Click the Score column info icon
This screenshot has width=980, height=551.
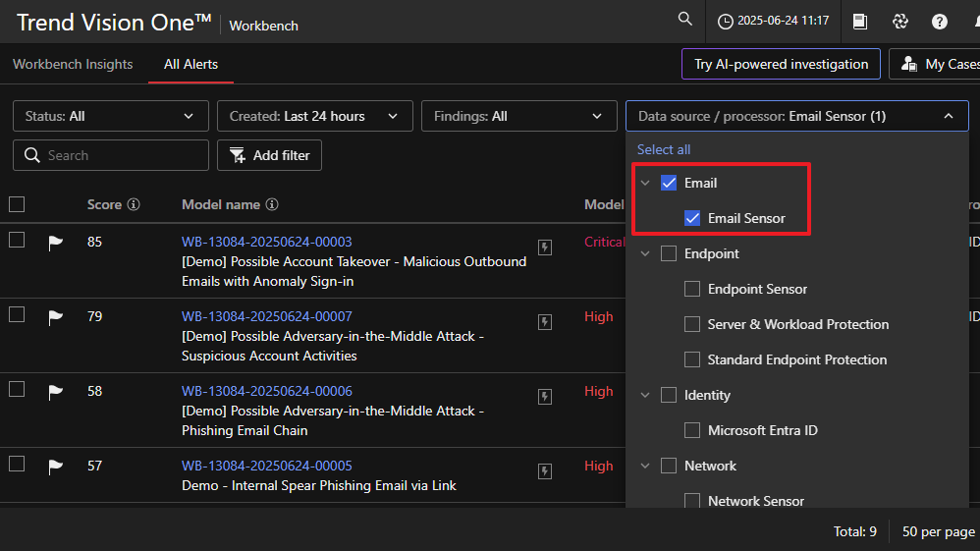click(134, 205)
